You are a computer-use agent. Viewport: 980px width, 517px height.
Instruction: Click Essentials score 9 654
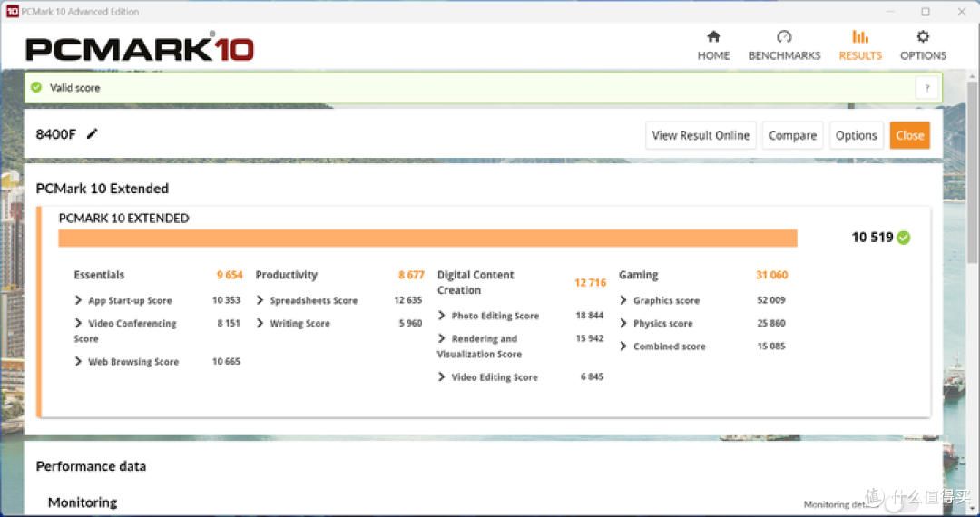[x=230, y=275]
